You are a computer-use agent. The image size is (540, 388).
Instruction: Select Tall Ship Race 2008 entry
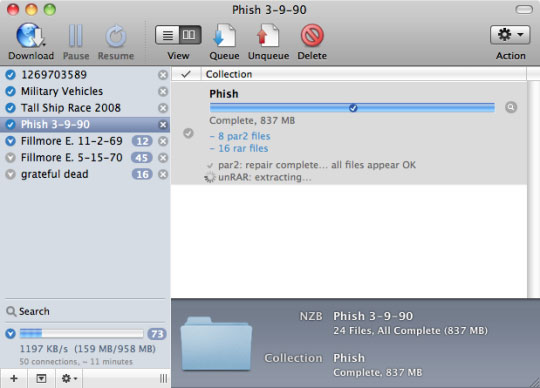85,108
